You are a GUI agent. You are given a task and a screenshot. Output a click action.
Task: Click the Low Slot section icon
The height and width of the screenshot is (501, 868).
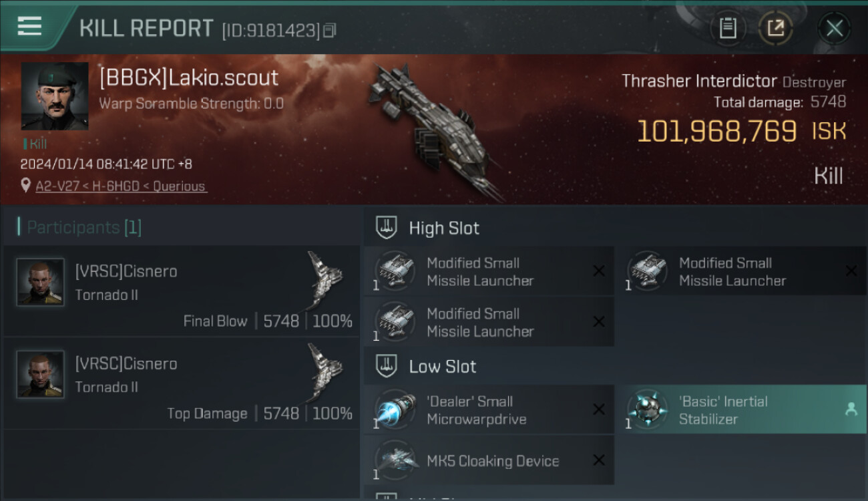pos(387,366)
